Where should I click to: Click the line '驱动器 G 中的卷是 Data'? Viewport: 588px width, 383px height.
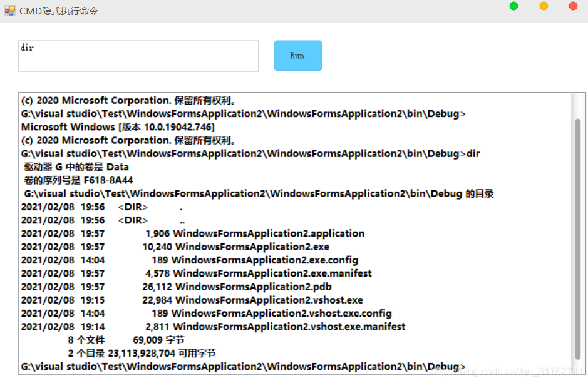point(76,167)
